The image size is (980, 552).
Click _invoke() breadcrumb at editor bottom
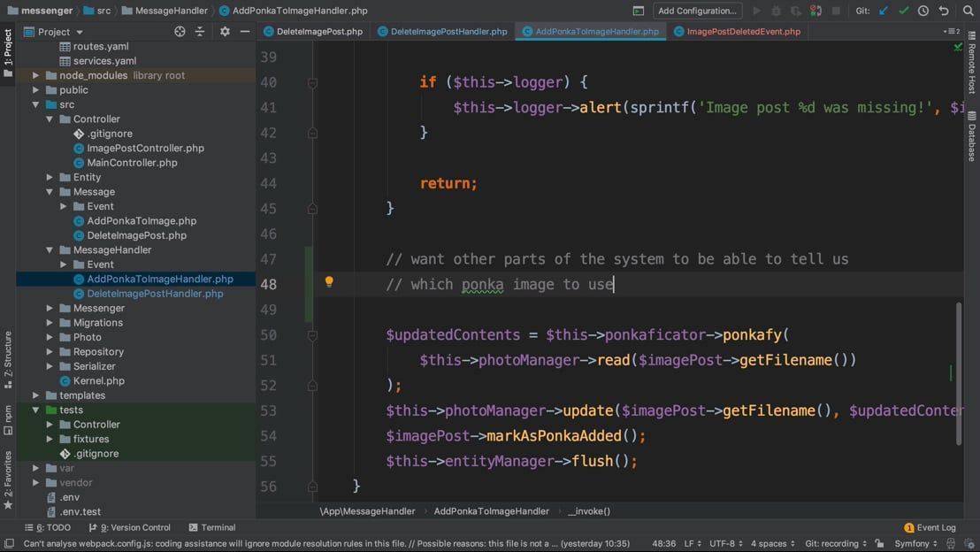click(589, 510)
